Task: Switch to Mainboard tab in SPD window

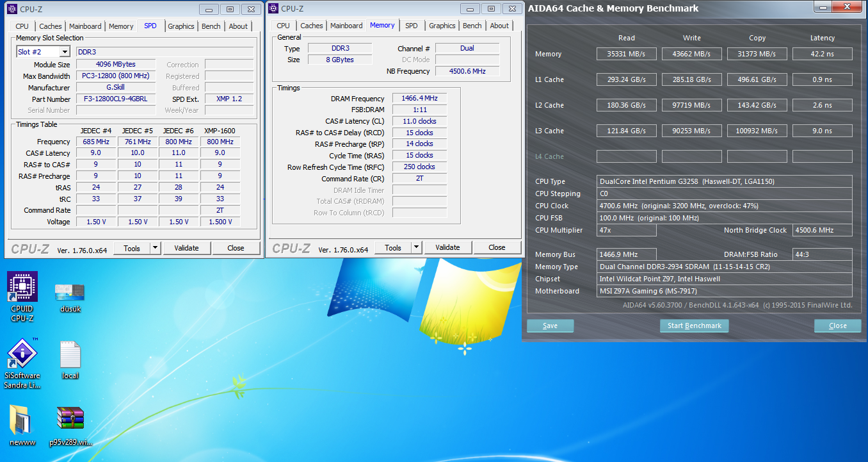Action: point(85,26)
